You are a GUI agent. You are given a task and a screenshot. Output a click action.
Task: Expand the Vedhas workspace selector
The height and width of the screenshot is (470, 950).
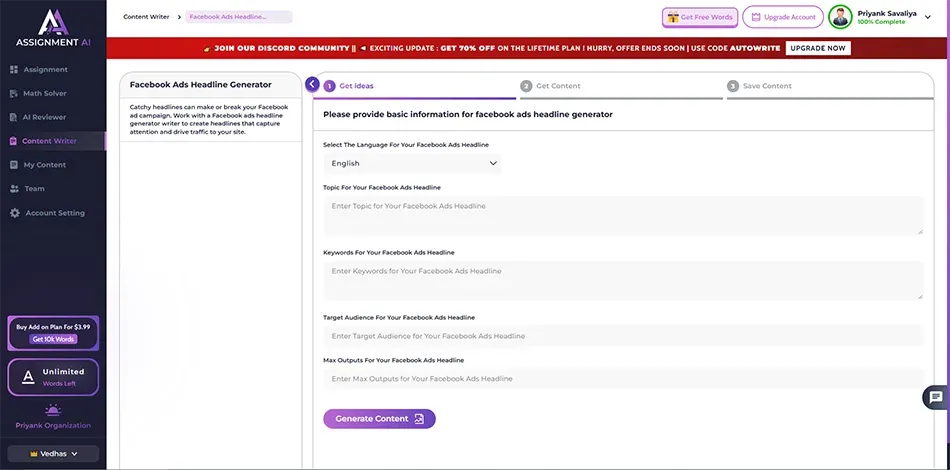[53, 453]
